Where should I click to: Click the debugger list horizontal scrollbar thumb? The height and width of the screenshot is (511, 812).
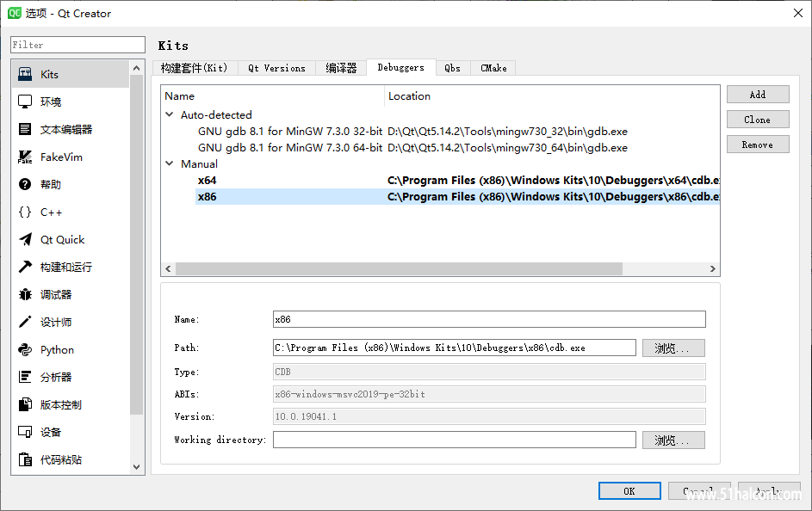399,268
